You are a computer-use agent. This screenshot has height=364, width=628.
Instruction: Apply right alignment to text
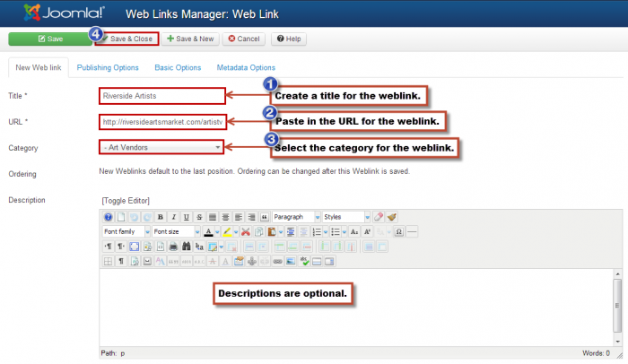(251, 217)
